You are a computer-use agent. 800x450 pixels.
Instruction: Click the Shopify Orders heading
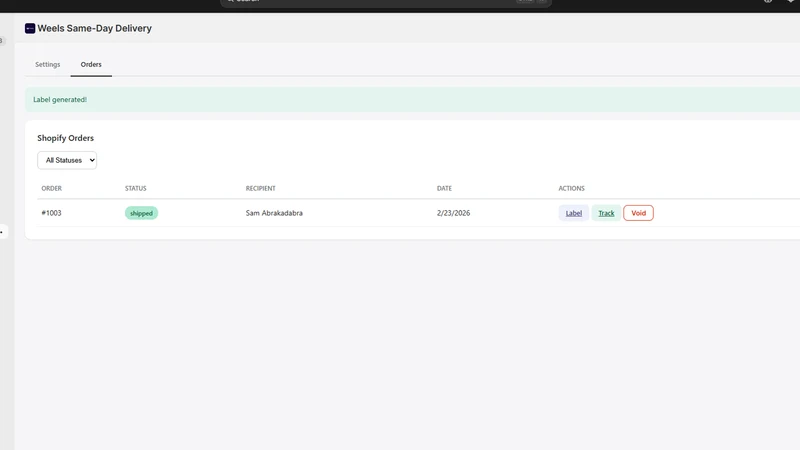(x=65, y=138)
